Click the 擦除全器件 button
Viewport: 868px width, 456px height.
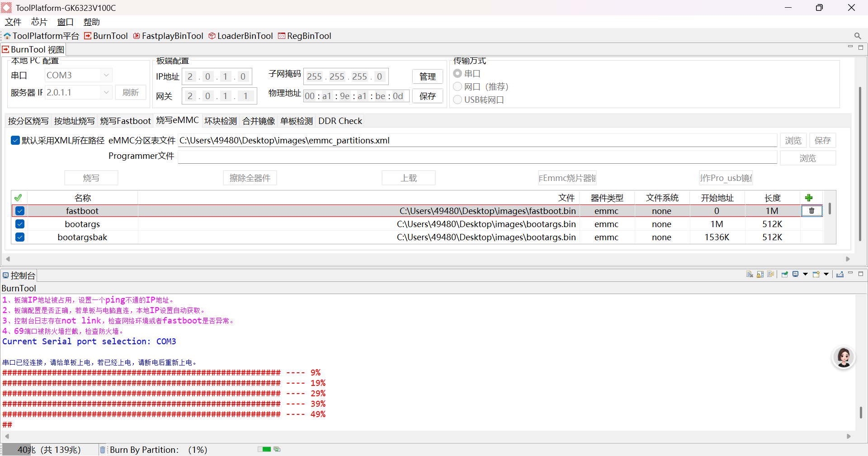250,177
